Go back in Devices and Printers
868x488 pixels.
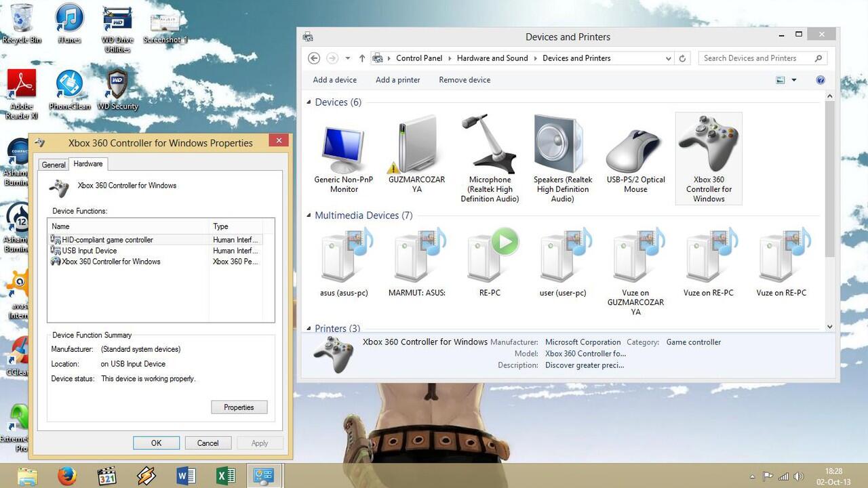pos(314,58)
